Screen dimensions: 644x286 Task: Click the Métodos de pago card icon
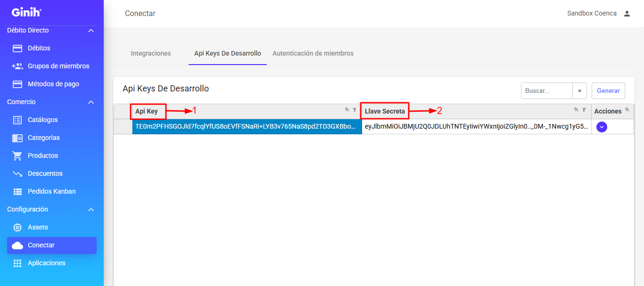point(17,84)
